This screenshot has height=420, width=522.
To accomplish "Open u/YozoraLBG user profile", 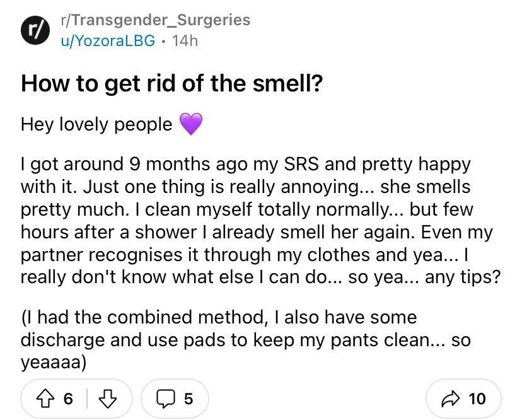I will [108, 41].
